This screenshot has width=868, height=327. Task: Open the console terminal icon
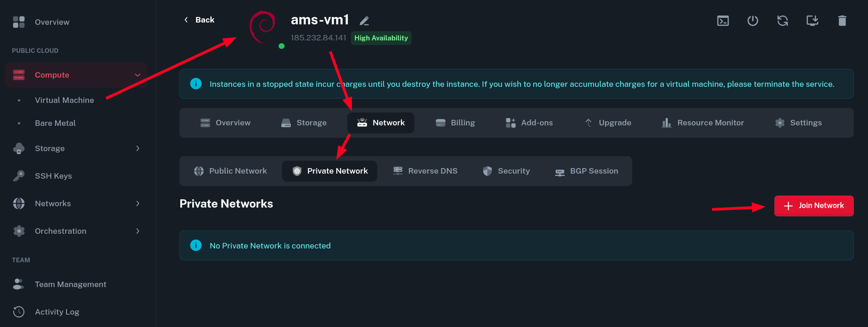point(723,21)
